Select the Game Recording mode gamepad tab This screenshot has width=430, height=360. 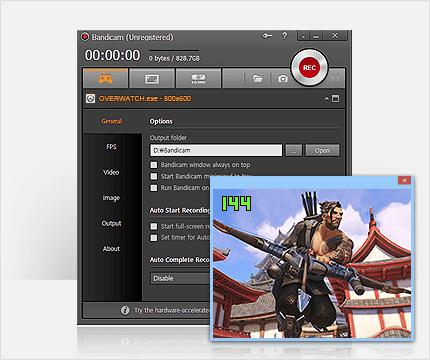coord(105,79)
